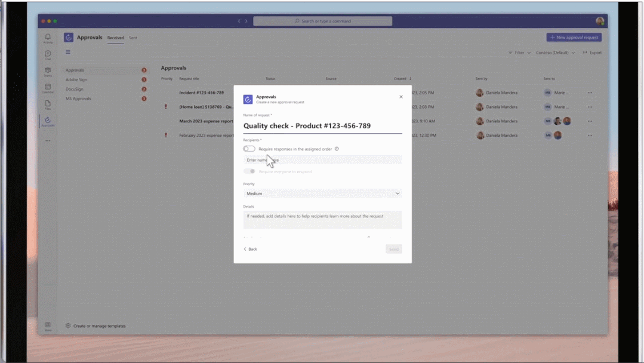Toggle the hamburger menu below the Approvals header

[x=68, y=52]
